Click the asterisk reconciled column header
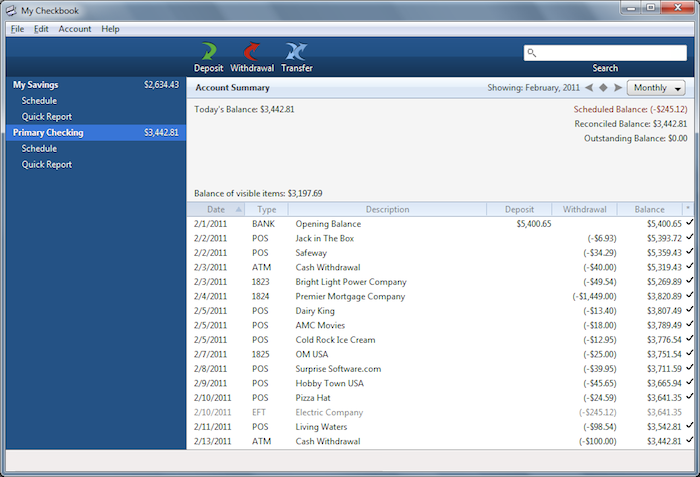 tap(687, 209)
